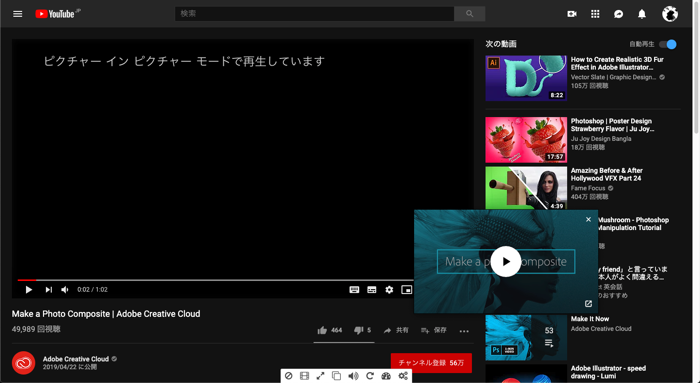Toggle subtitles in the player controls

tap(371, 290)
